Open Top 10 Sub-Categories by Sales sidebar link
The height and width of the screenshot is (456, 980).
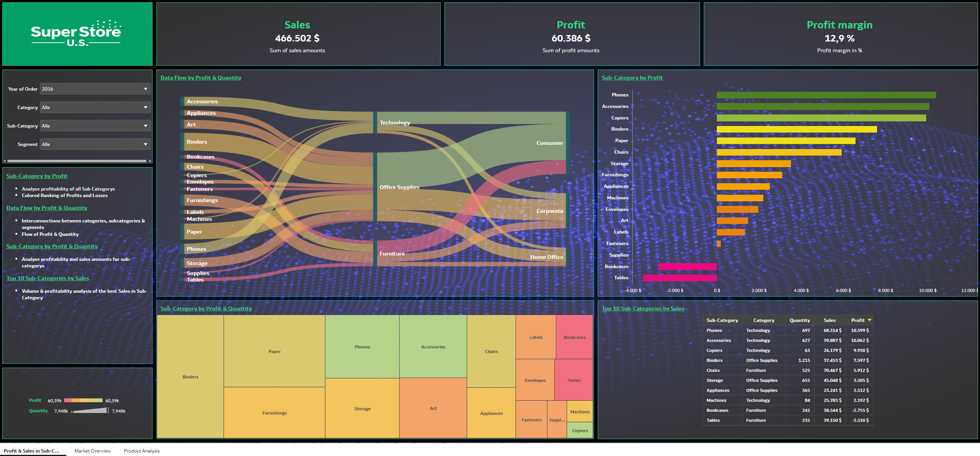(48, 278)
